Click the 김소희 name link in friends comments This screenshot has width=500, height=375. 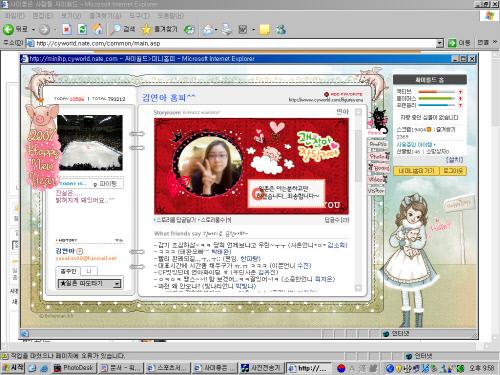(337, 245)
